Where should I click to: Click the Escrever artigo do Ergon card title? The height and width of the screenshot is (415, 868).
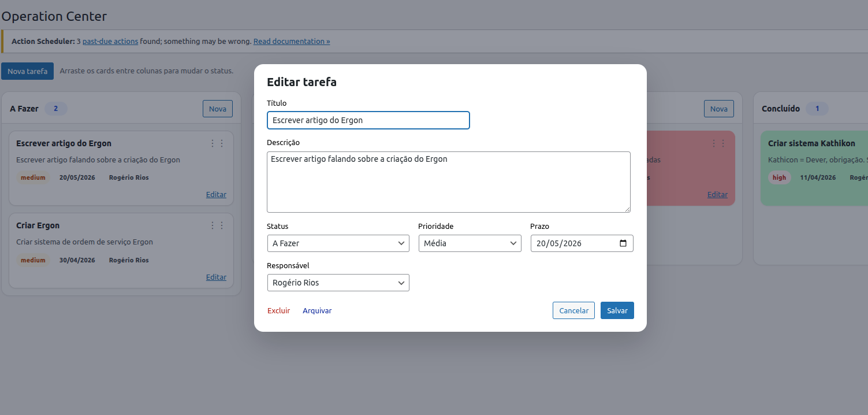pos(64,143)
